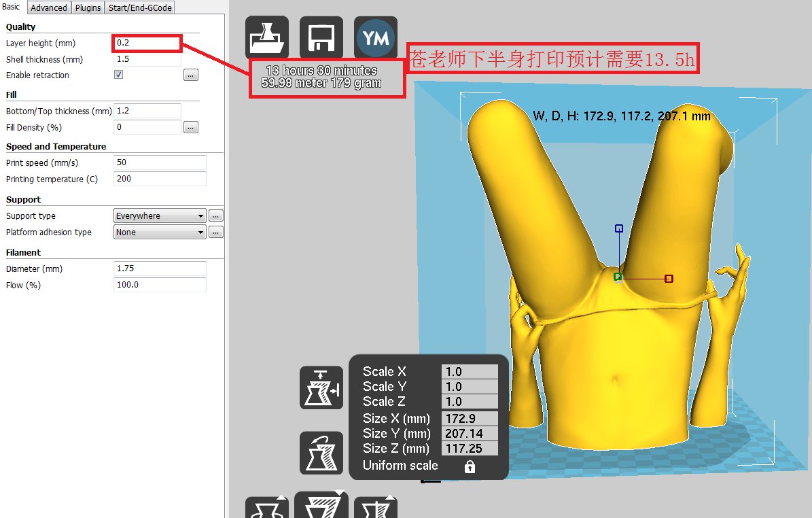Click the Load model icon
Viewport: 812px width, 518px height.
point(267,37)
